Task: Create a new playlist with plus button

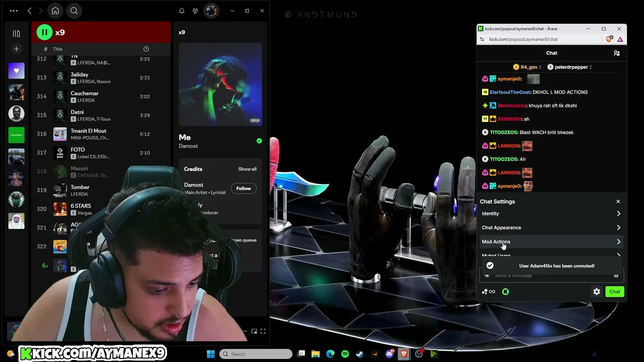Action: (16, 49)
